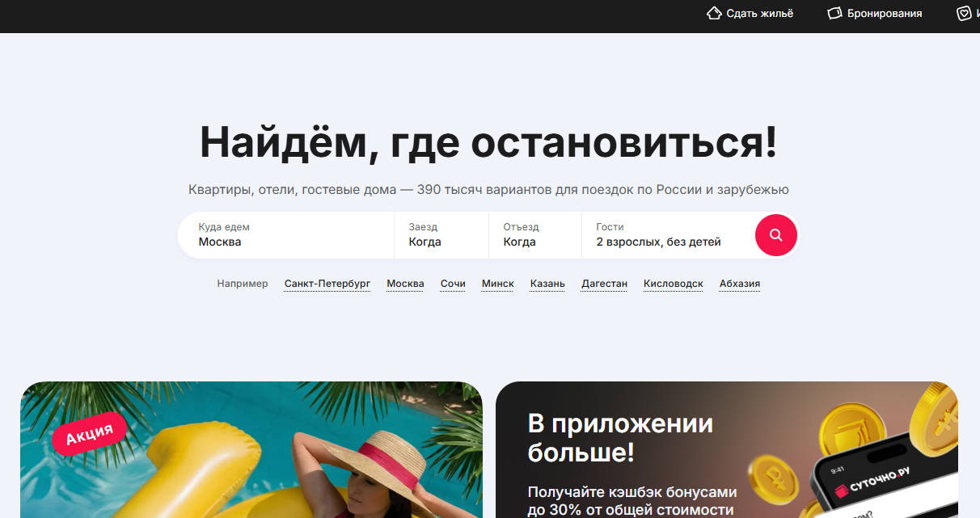Click the heart shield icon in top bar
980x518 pixels.
point(964,13)
